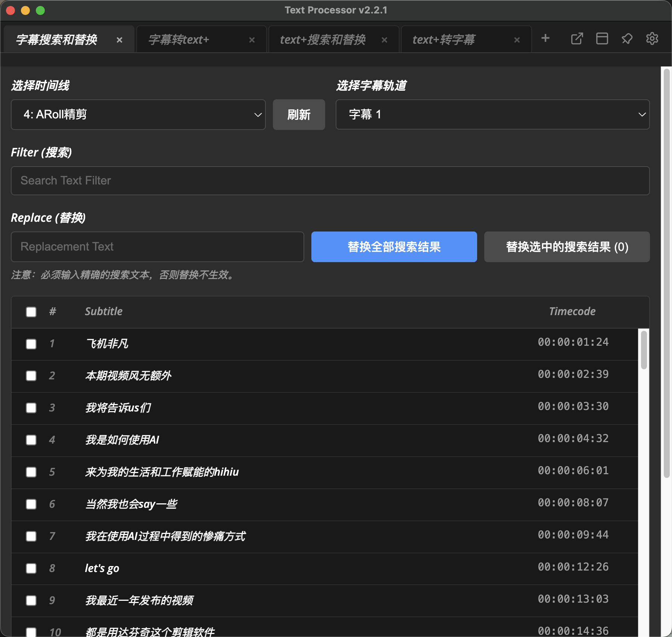Toggle the select-all checkbox in table header
Image resolution: width=672 pixels, height=637 pixels.
31,312
